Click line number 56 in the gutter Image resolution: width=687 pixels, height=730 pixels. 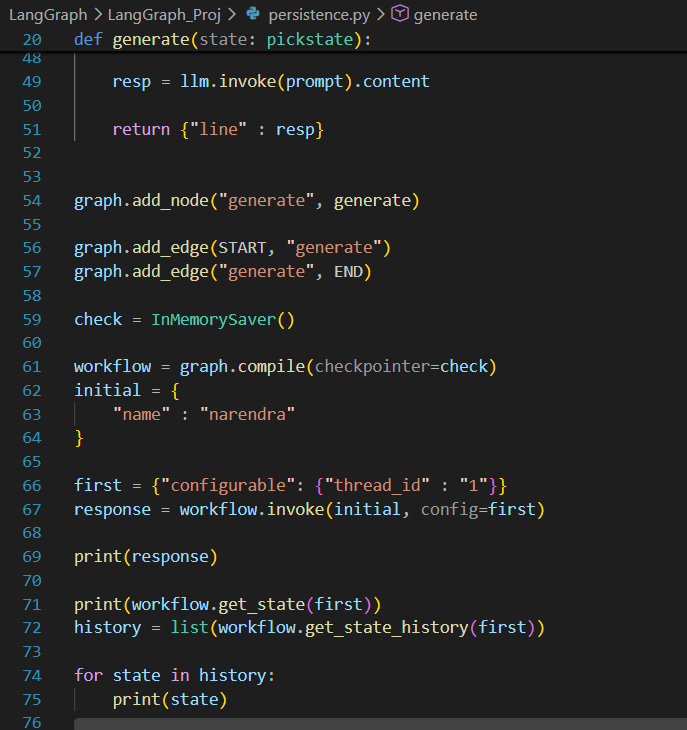pos(32,248)
